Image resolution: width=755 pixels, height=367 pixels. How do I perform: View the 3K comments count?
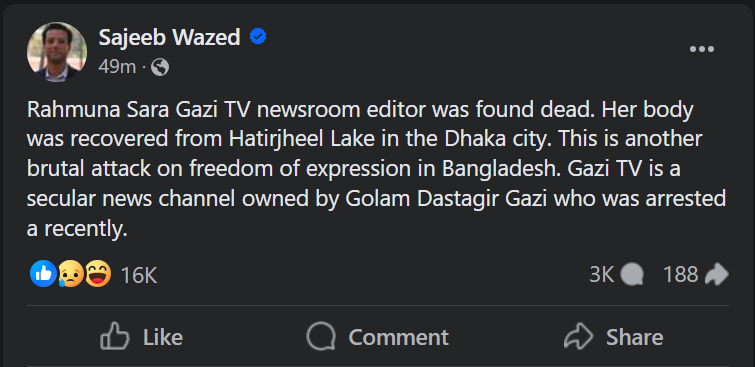point(601,275)
